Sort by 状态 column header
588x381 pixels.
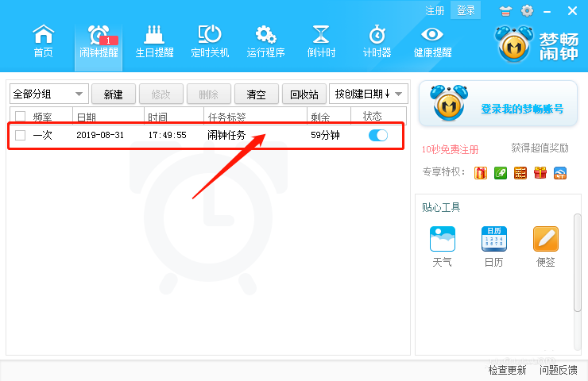373,116
